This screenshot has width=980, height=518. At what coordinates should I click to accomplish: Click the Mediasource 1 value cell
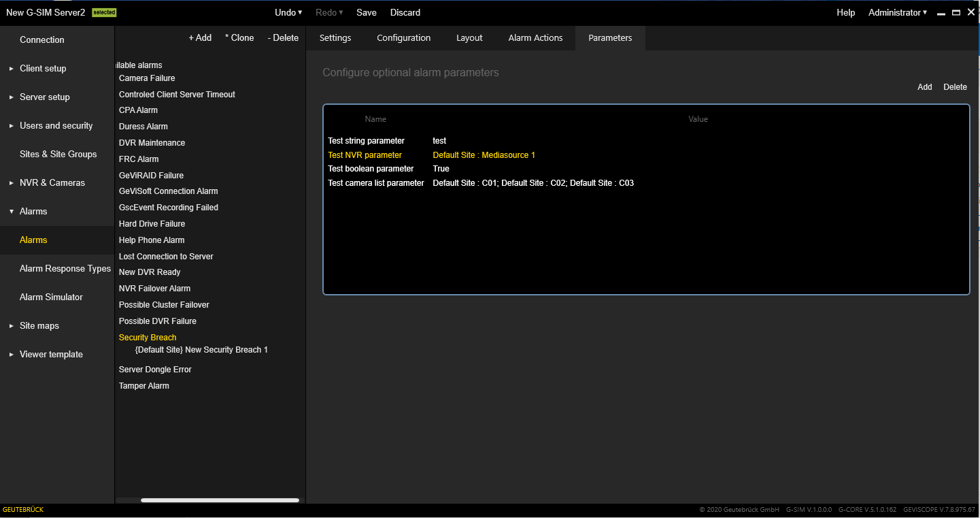coord(484,155)
